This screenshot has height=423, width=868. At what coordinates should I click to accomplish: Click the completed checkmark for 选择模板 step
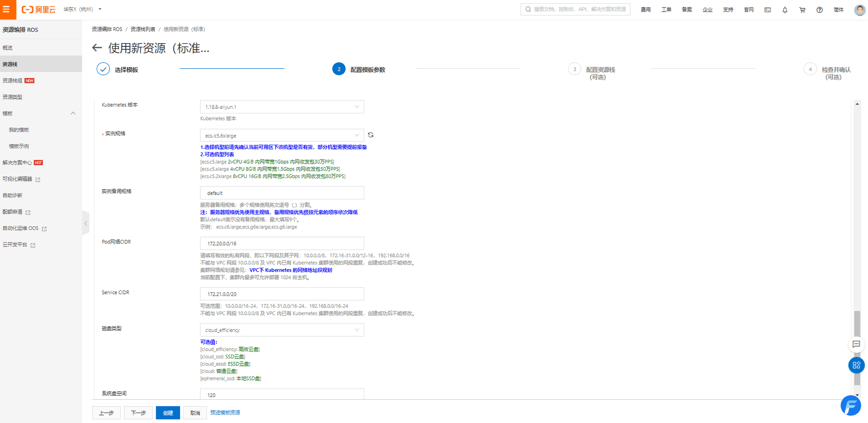(103, 69)
